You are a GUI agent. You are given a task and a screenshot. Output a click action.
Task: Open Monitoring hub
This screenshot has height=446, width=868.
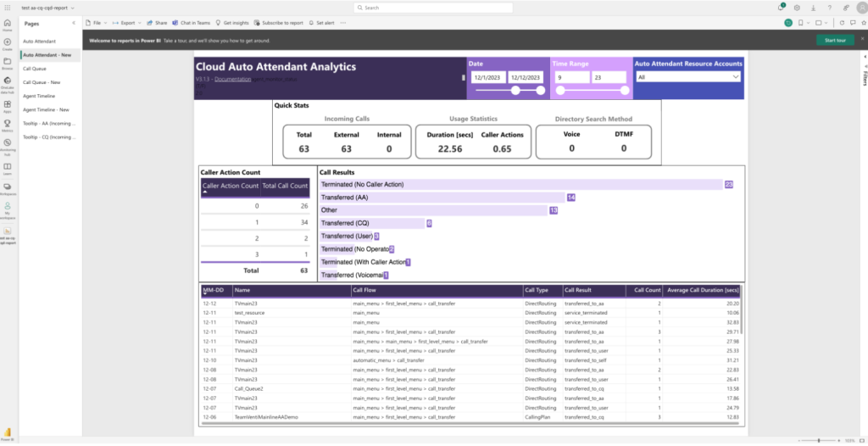(x=7, y=147)
